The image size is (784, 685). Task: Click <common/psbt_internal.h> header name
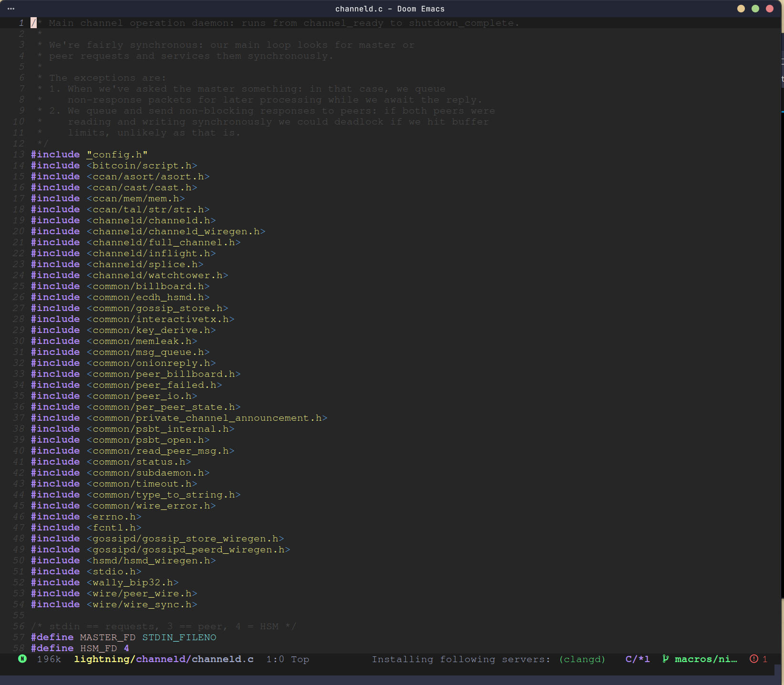coord(161,429)
